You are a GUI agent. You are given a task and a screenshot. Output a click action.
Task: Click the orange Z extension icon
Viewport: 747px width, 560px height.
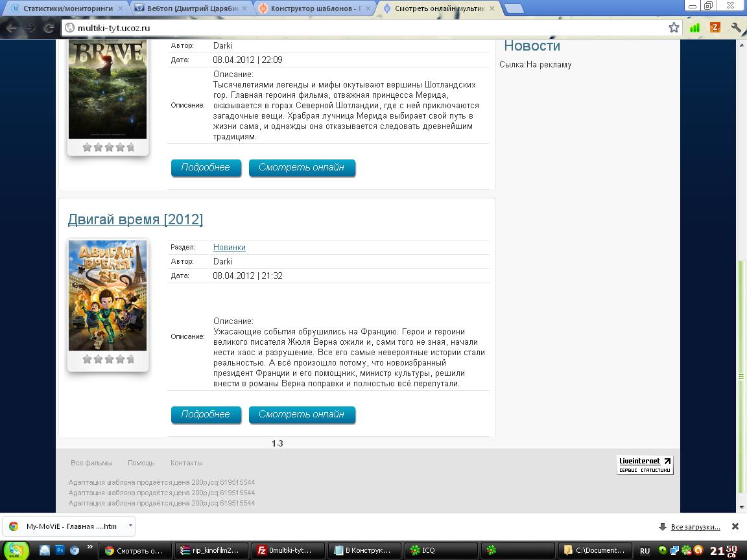[715, 27]
